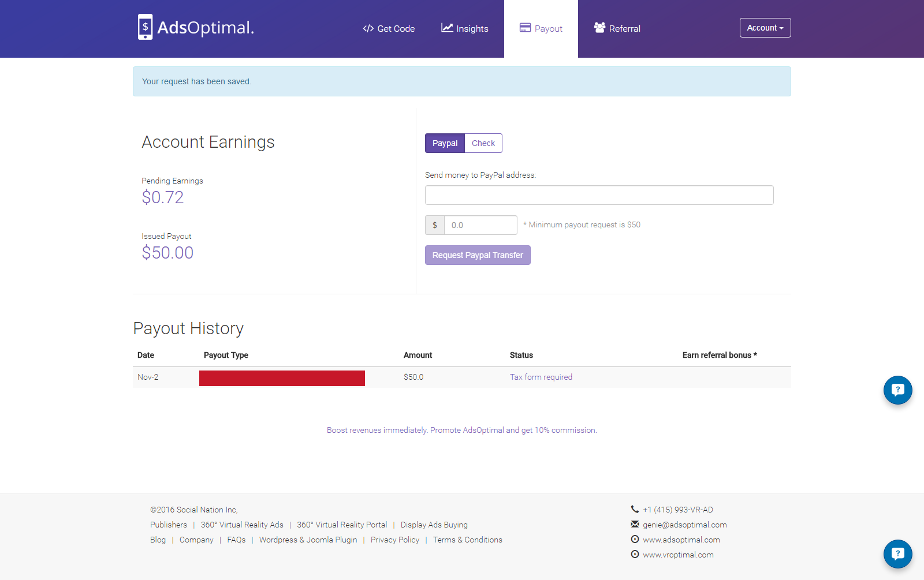Click the Date column header

[146, 355]
